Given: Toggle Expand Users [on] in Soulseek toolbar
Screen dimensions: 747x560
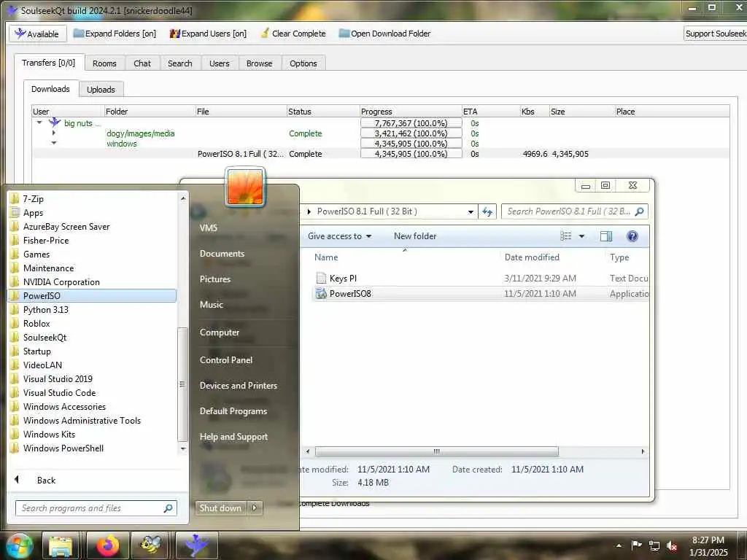Looking at the screenshot, I should 208,34.
